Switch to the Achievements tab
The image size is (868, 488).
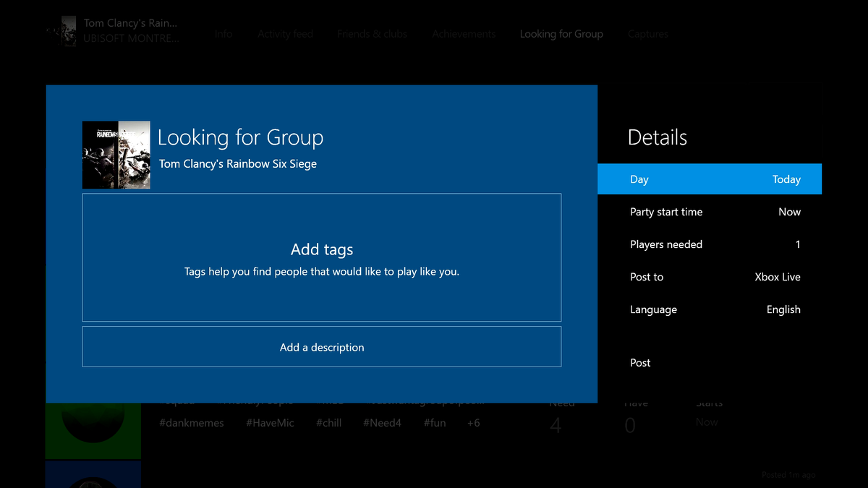(464, 33)
